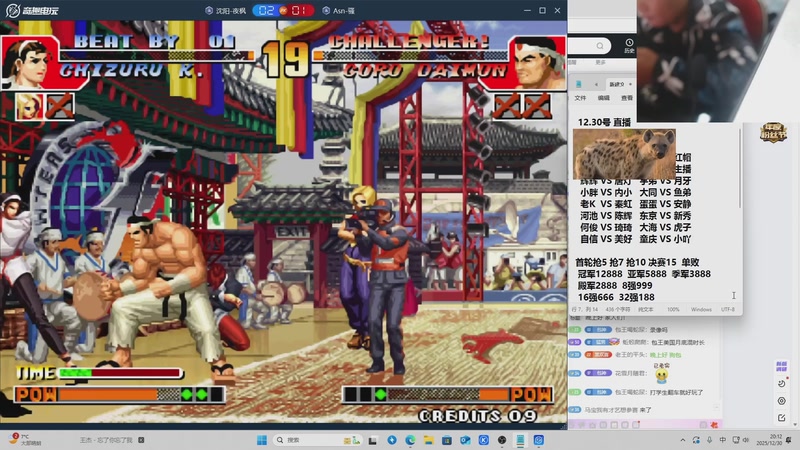Click the game platform logo in title bar
The image size is (800, 450).
click(32, 10)
